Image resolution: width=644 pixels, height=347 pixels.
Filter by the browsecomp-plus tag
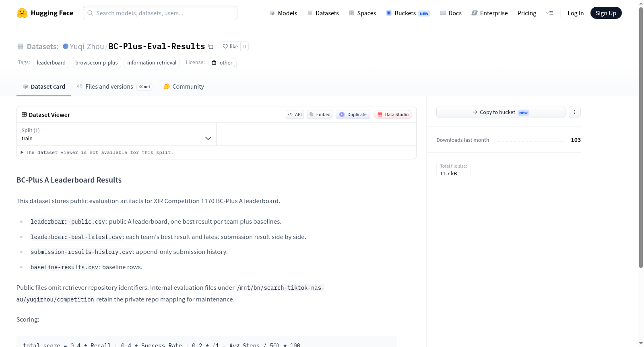97,62
